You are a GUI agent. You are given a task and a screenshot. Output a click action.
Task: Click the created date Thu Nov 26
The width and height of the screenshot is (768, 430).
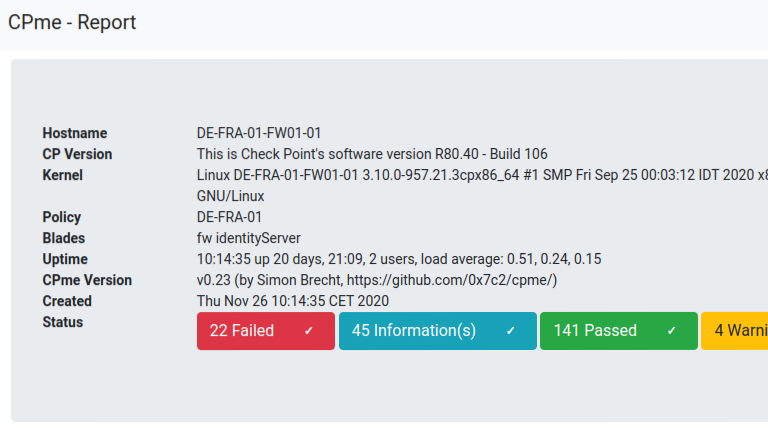(x=293, y=301)
